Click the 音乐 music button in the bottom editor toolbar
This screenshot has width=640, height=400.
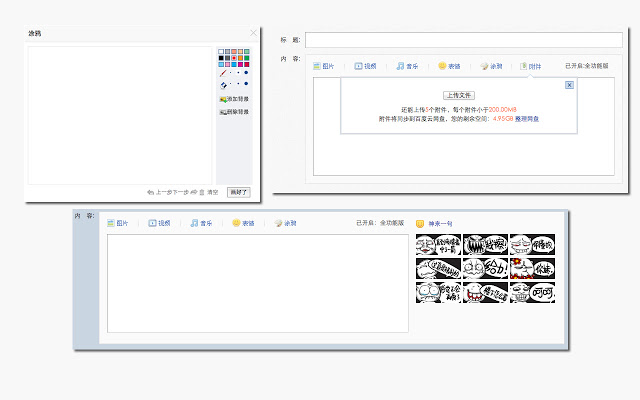pyautogui.click(x=201, y=223)
